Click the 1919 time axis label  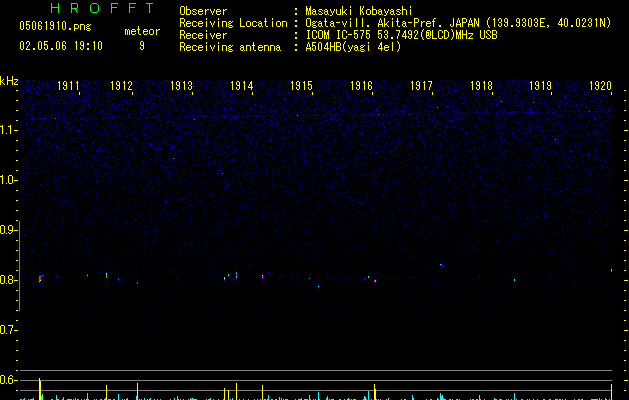point(540,86)
